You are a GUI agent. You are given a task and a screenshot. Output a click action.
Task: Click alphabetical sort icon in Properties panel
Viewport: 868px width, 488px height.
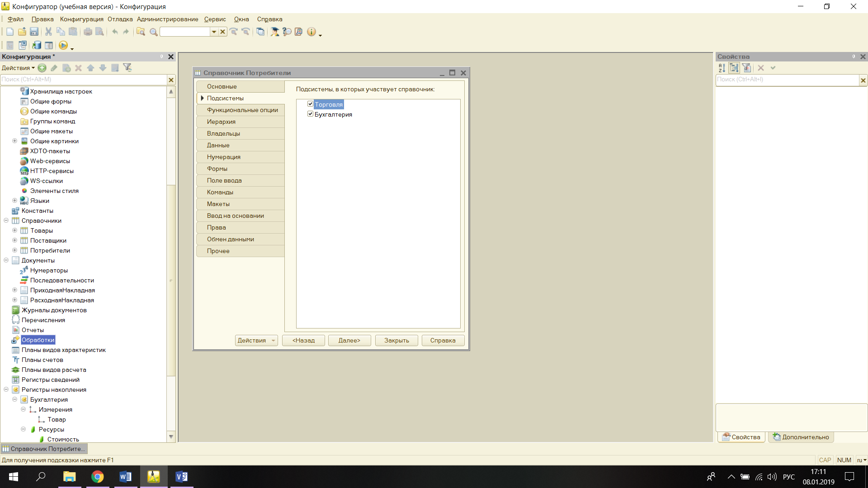pos(722,68)
